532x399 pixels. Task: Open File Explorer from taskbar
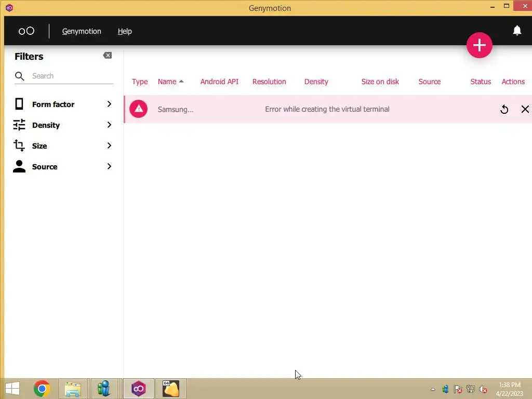73,389
